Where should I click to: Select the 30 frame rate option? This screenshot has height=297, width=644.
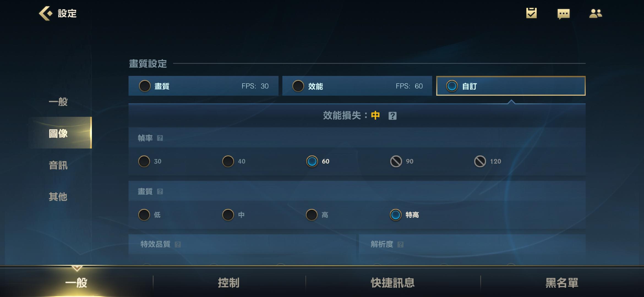pos(150,161)
